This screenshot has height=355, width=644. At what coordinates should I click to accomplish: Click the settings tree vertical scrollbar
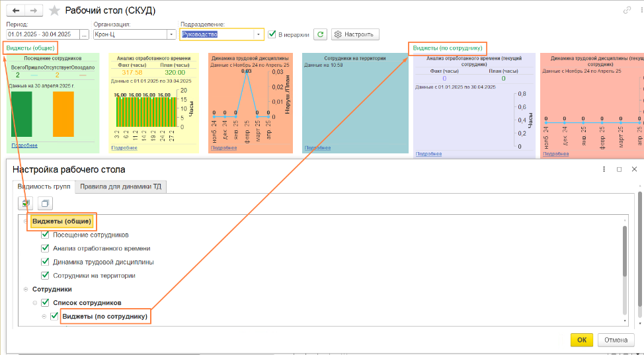coord(625,251)
